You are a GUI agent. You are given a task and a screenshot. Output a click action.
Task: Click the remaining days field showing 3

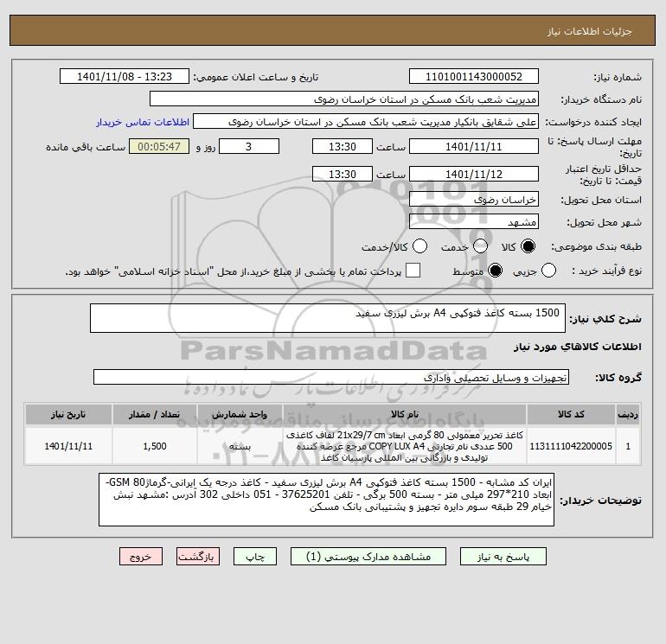click(249, 146)
